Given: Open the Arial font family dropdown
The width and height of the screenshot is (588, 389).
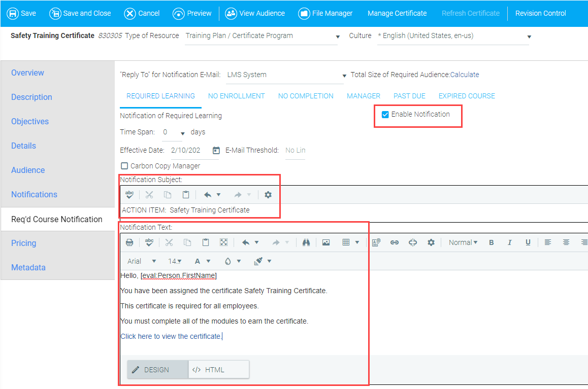Looking at the screenshot, I should (142, 261).
